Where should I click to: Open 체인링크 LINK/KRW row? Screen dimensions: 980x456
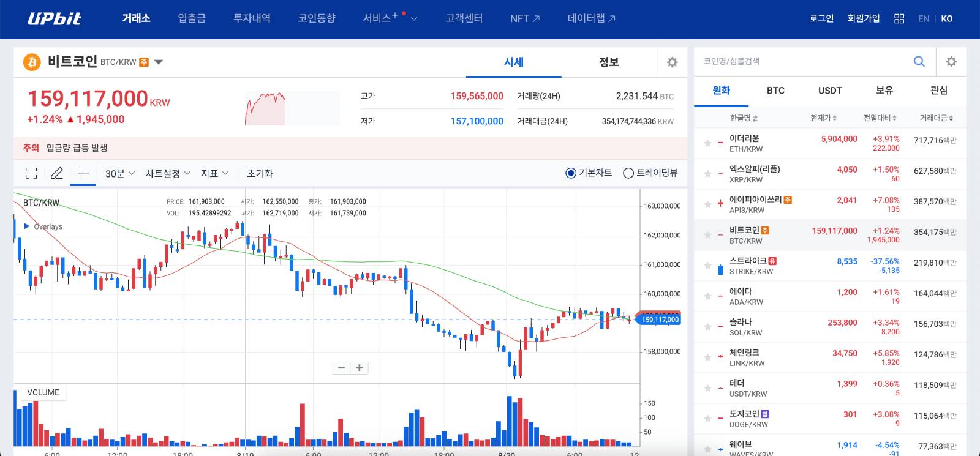830,357
